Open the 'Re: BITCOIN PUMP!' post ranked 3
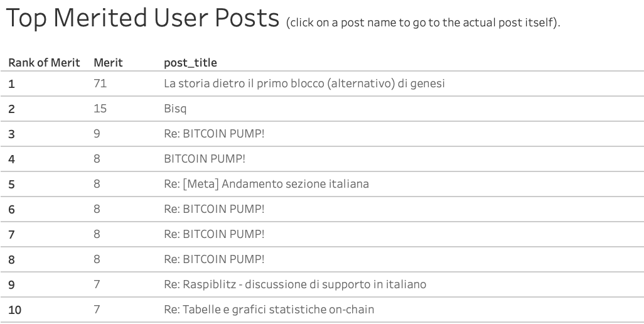Viewport: 644px width, 324px height. (x=214, y=134)
